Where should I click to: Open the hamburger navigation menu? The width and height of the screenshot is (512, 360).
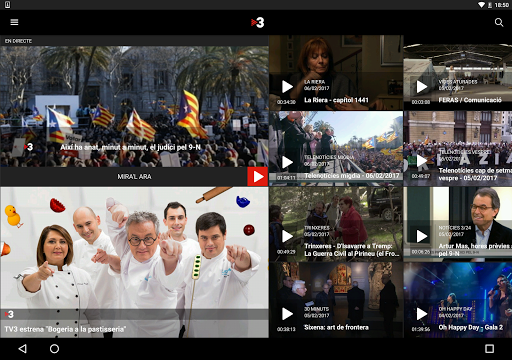[x=14, y=22]
